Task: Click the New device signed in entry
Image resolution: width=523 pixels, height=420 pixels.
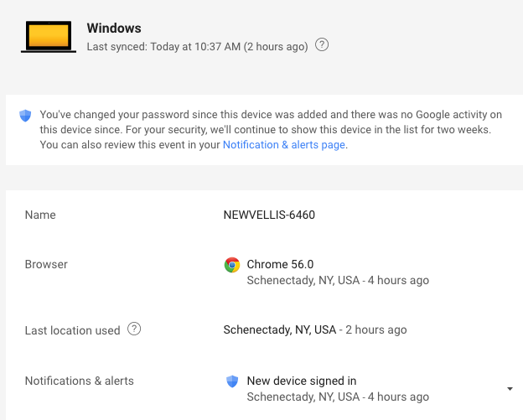Action: click(301, 381)
